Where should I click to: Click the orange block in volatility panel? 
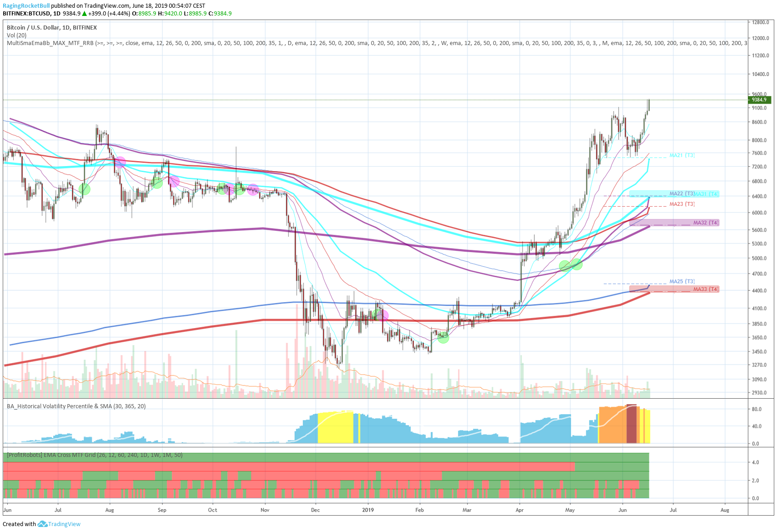pyautogui.click(x=613, y=425)
